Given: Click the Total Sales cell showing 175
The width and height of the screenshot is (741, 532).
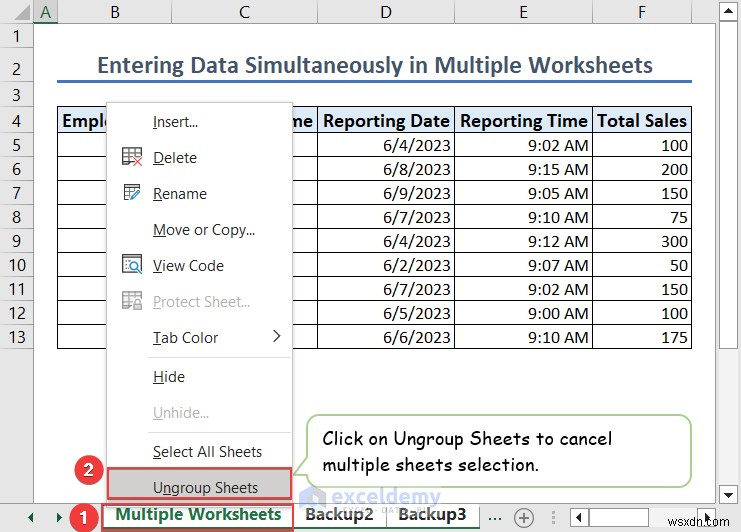Looking at the screenshot, I should coord(642,337).
